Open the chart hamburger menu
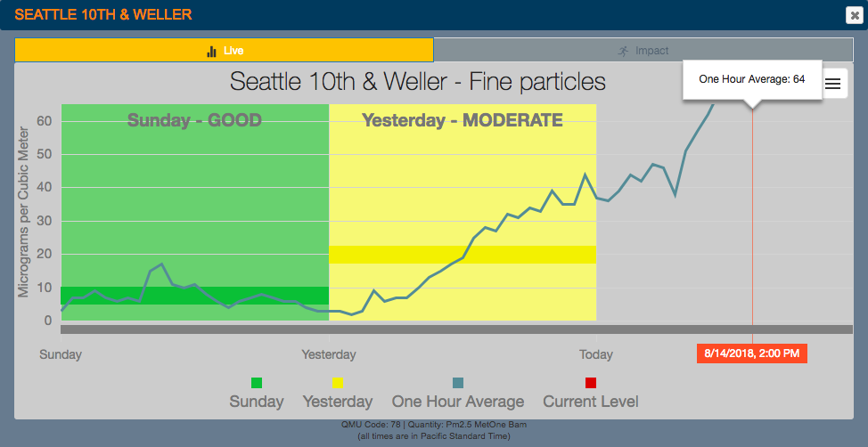The height and width of the screenshot is (447, 868). tap(832, 84)
